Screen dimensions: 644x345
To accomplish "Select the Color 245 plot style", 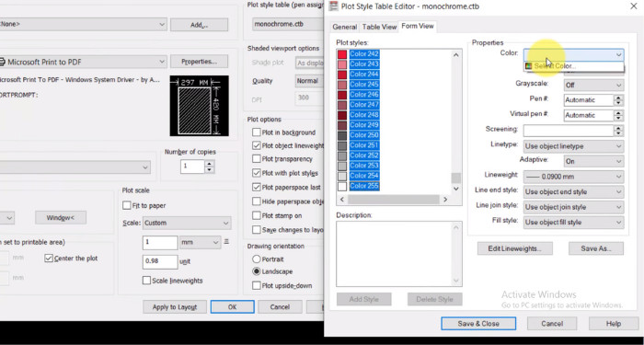I will pos(364,85).
